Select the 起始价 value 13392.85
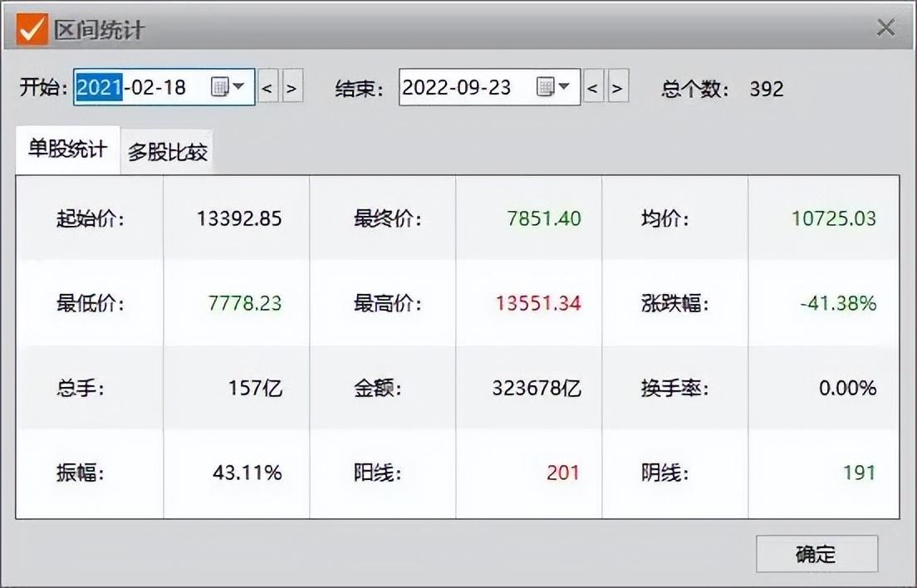This screenshot has height=588, width=917. [239, 219]
